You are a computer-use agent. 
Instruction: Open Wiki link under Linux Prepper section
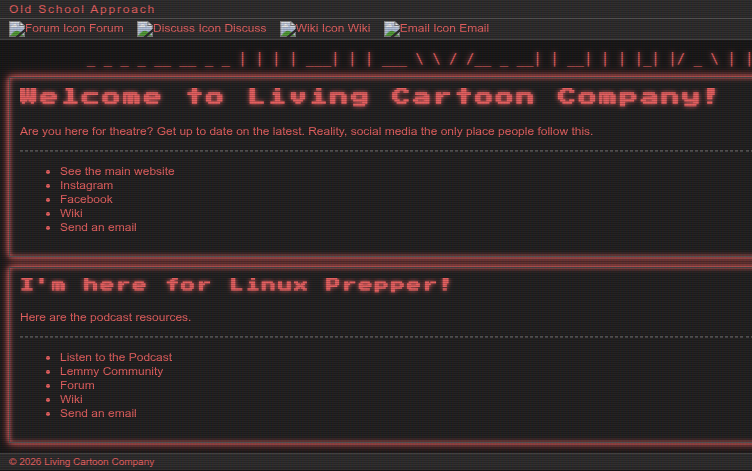pyautogui.click(x=71, y=399)
